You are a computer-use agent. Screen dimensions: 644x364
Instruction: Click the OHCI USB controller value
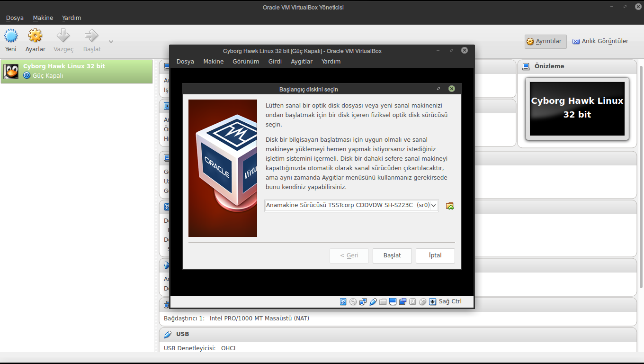coord(228,348)
